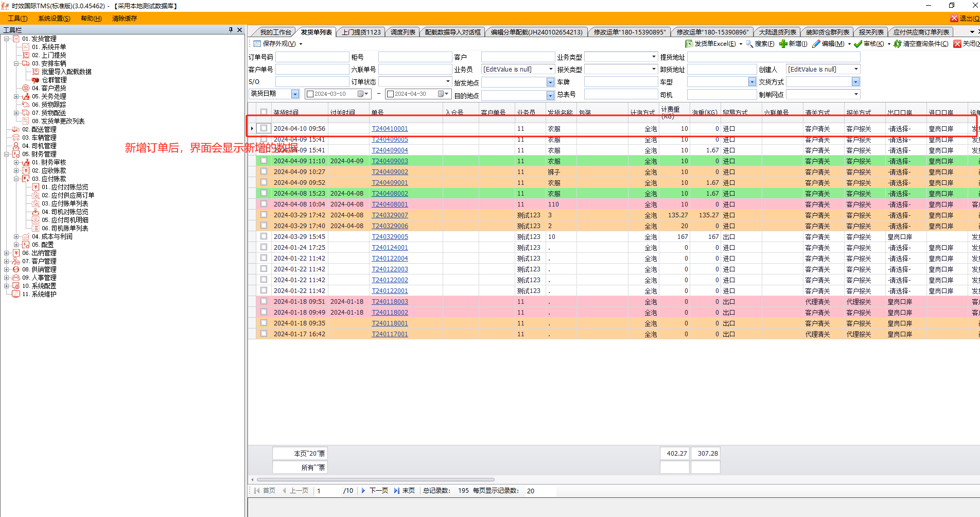Open order link T240409003
The width and height of the screenshot is (980, 517).
click(x=390, y=161)
